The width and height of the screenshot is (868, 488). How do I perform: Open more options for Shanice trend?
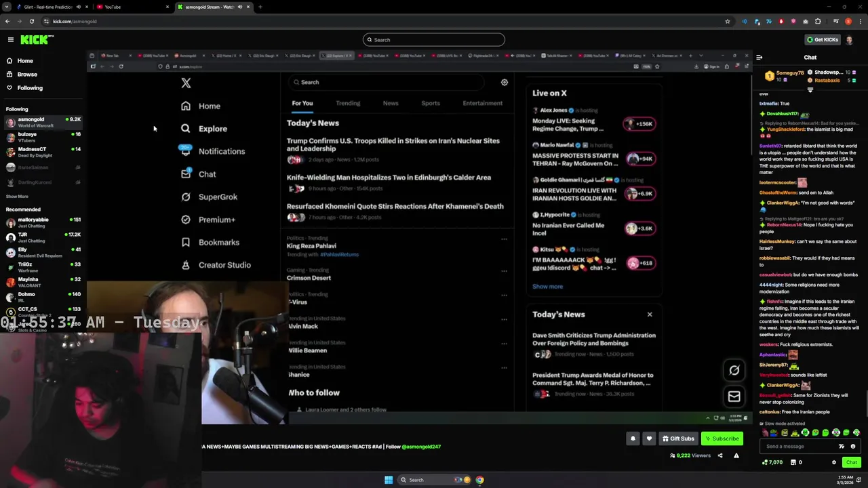coord(504,368)
